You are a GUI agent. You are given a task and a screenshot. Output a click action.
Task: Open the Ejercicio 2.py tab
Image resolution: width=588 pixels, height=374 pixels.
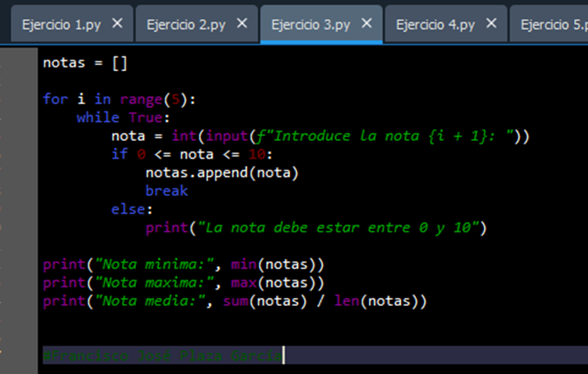(185, 24)
